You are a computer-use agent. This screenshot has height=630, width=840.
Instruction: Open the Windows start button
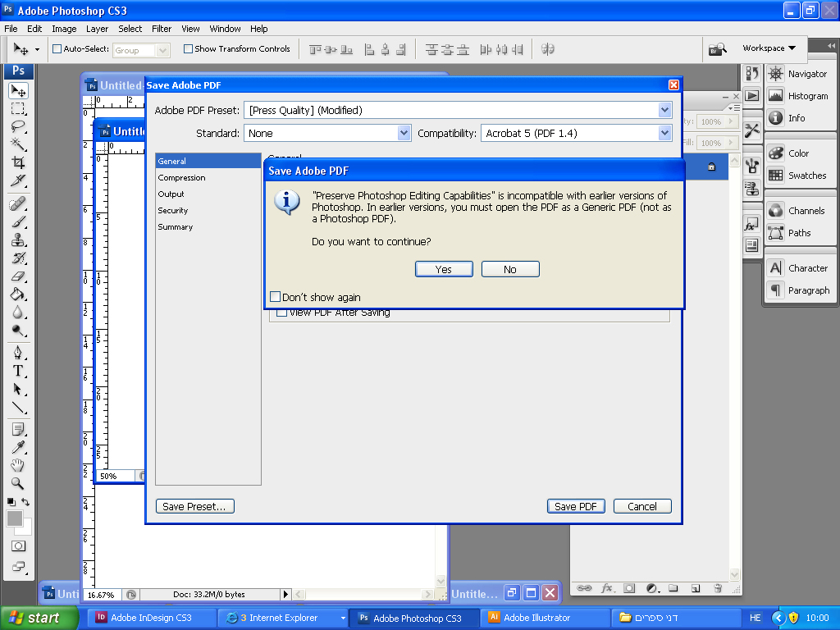39,618
